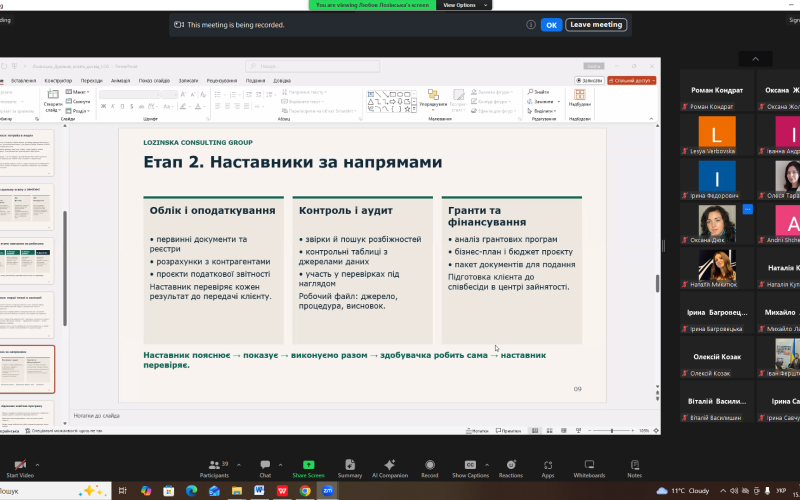Click the green Share Screen icon

(x=308, y=465)
